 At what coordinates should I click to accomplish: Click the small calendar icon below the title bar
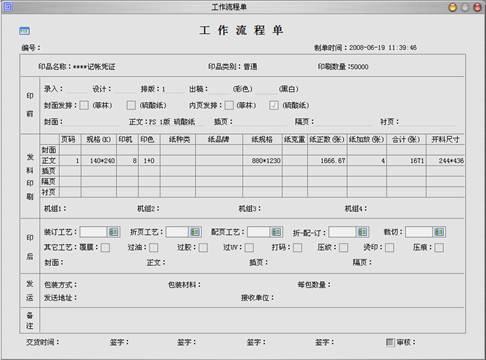pyautogui.click(x=24, y=31)
